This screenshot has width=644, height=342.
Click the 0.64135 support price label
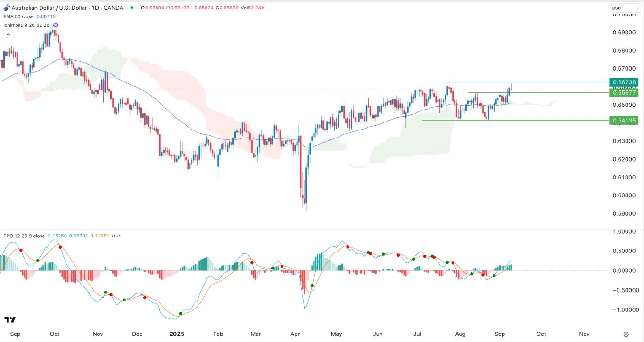(625, 121)
